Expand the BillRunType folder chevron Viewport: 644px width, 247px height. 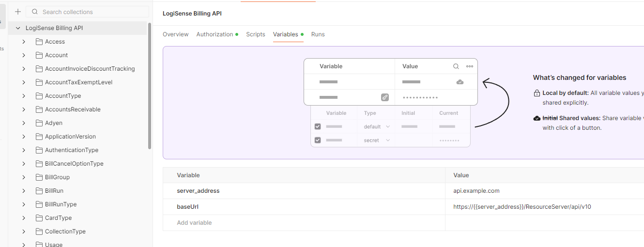click(24, 204)
